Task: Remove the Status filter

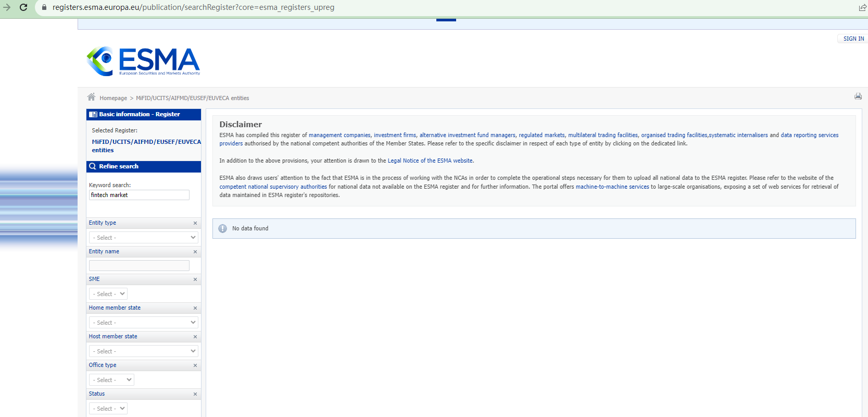Action: pyautogui.click(x=195, y=394)
